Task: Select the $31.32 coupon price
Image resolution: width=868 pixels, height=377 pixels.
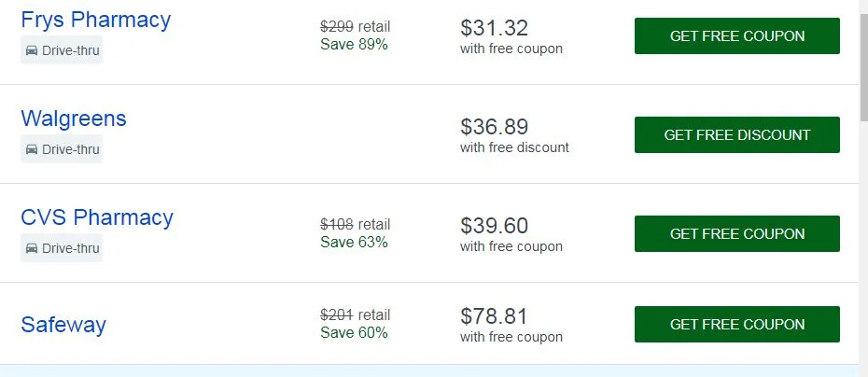Action: point(494,28)
